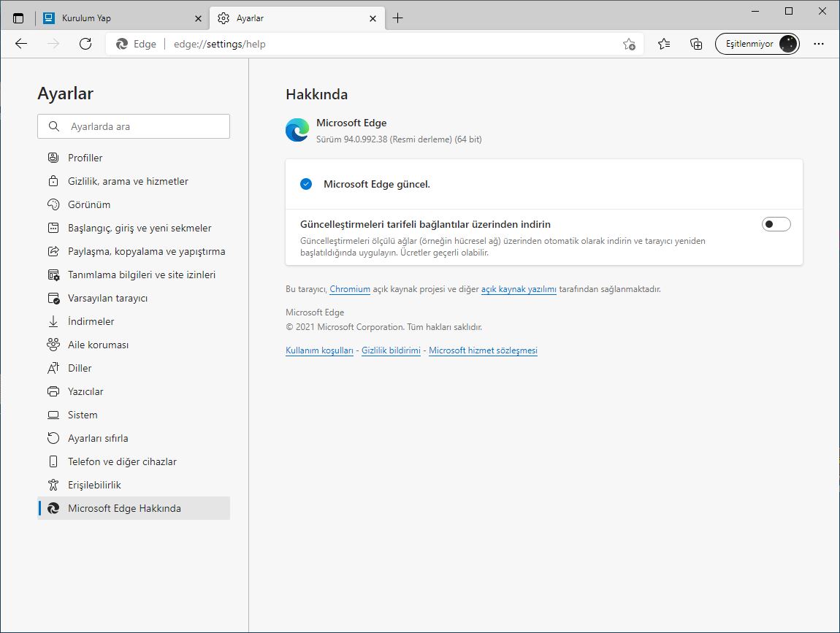Open the Gizlilik bildirimi link
Viewport: 840px width, 633px height.
click(391, 350)
